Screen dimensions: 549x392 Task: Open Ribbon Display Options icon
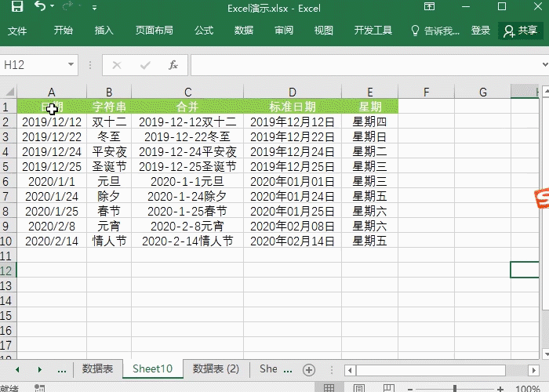(x=429, y=6)
